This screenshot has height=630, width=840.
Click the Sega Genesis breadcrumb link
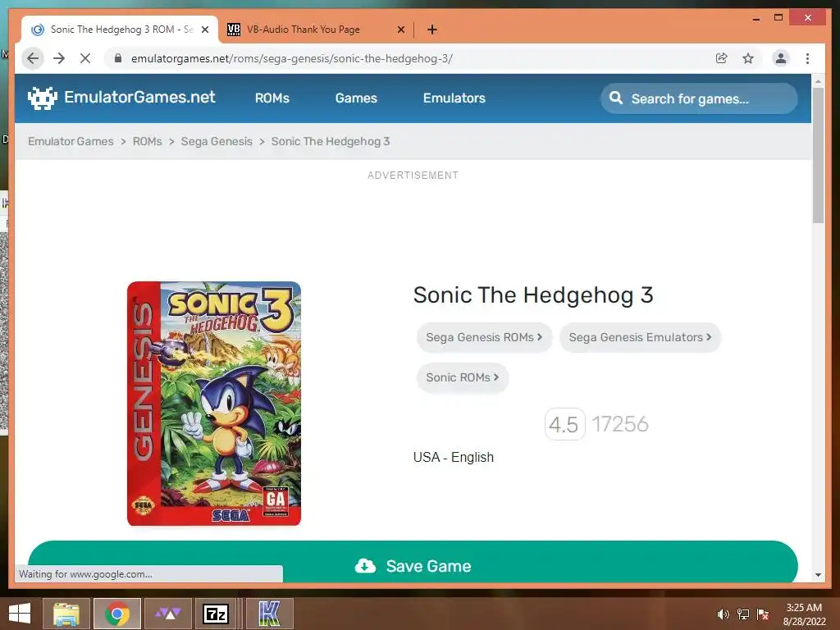pyautogui.click(x=217, y=141)
